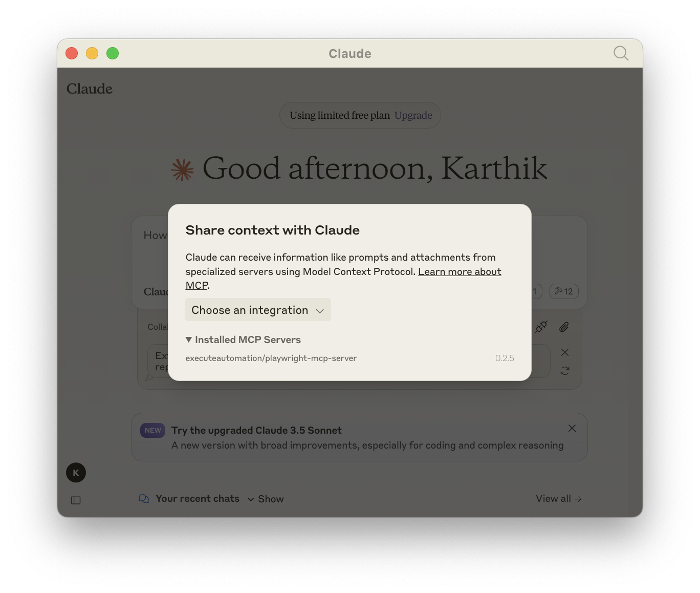700x593 pixels.
Task: Click the Claude logo in top left
Action: [x=90, y=89]
